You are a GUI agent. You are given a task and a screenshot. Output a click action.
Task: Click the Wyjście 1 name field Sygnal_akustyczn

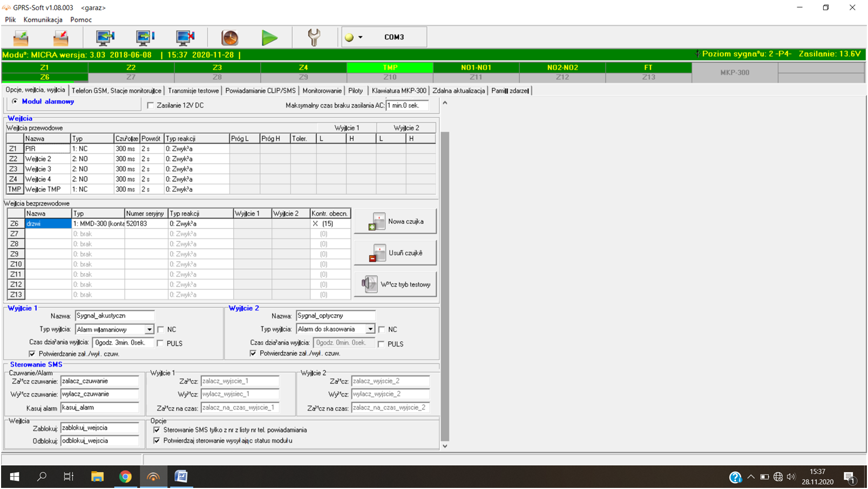point(115,316)
